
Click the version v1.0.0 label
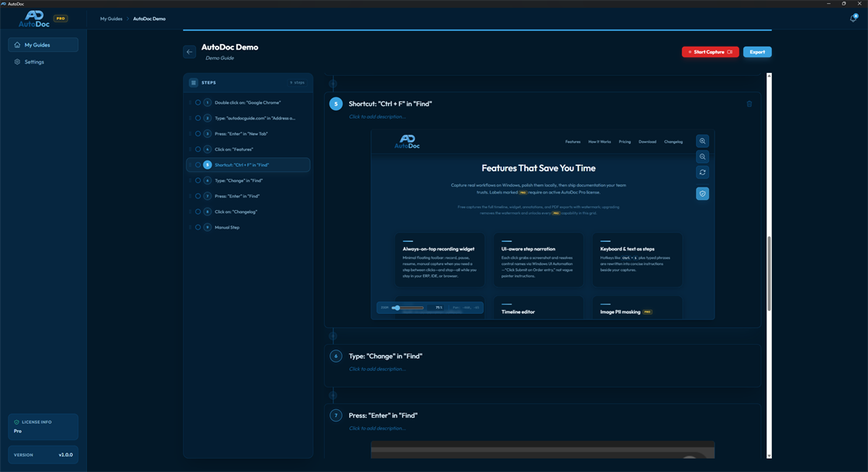66,455
